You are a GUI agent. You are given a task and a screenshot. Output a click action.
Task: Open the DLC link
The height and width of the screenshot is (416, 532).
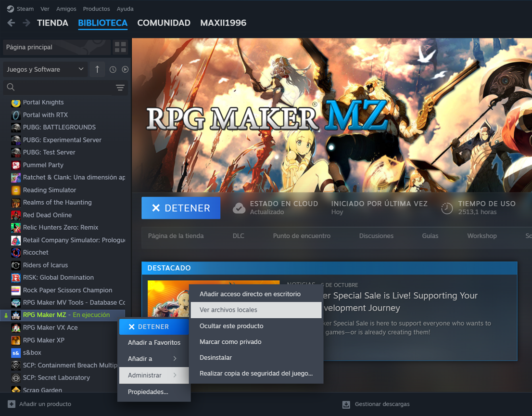click(239, 236)
